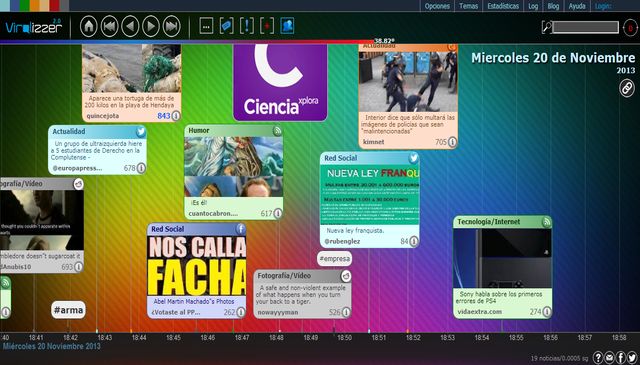
Task: Click Abel Martin Machado's Photos link
Action: click(x=194, y=301)
